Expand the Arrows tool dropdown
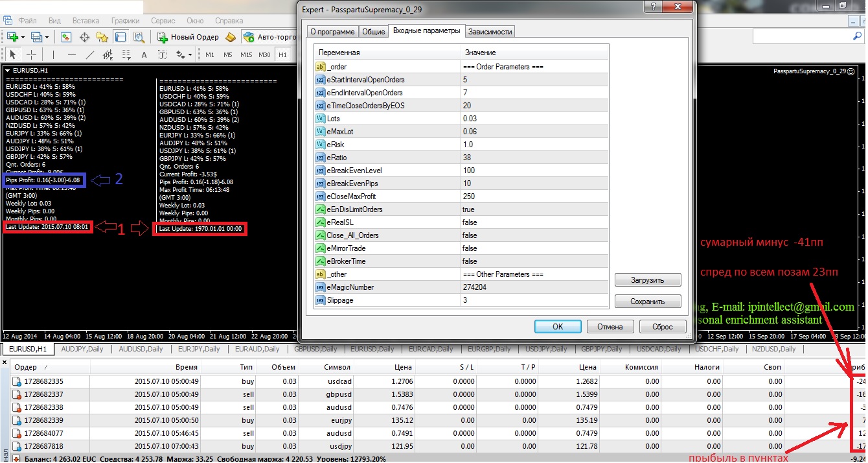The width and height of the screenshot is (868, 463). [x=190, y=54]
